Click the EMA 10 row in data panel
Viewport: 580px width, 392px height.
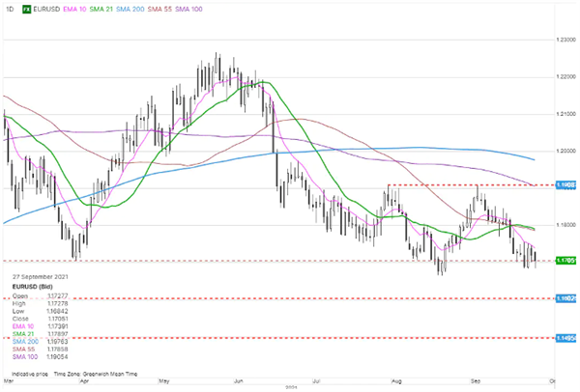coord(40,326)
